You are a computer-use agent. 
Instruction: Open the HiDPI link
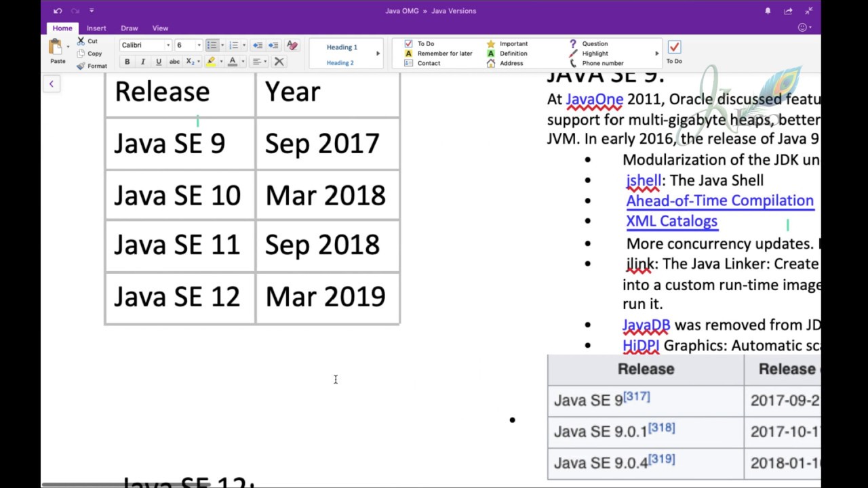pyautogui.click(x=641, y=346)
